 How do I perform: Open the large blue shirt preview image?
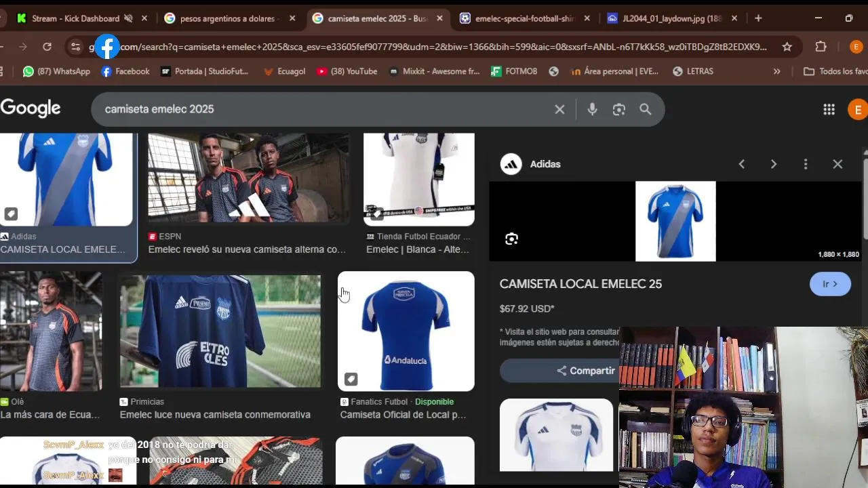pyautogui.click(x=675, y=221)
